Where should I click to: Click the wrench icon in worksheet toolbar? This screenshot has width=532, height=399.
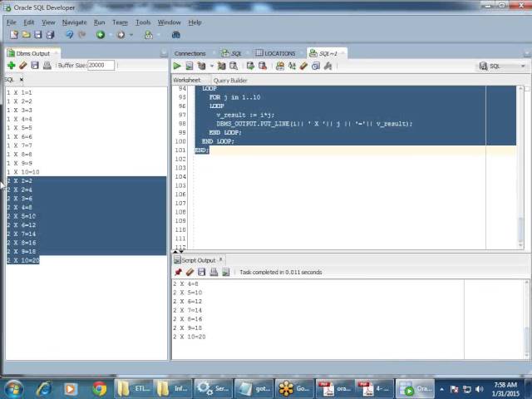tap(328, 66)
